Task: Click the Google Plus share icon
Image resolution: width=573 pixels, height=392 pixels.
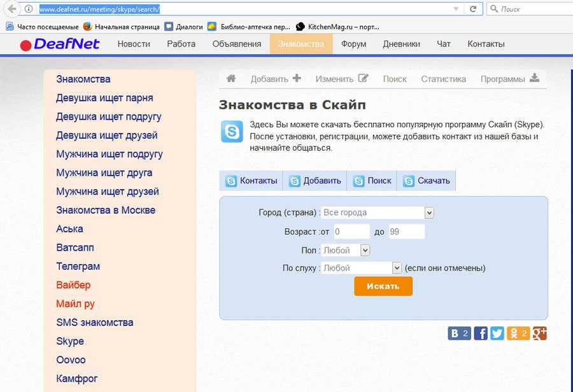Action: tap(539, 333)
